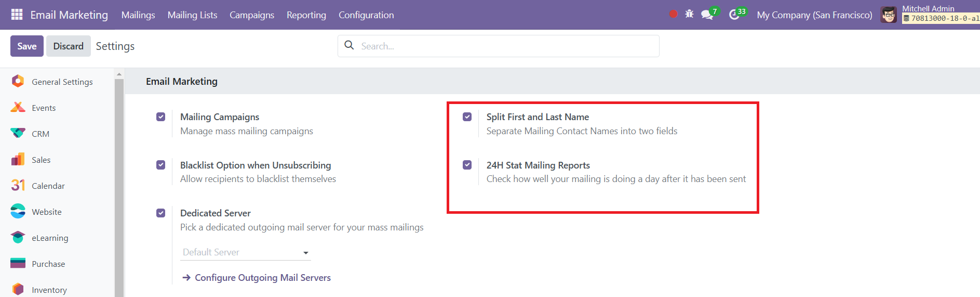This screenshot has height=297, width=980.
Task: Select the Sales app icon in sidebar
Action: [x=18, y=159]
